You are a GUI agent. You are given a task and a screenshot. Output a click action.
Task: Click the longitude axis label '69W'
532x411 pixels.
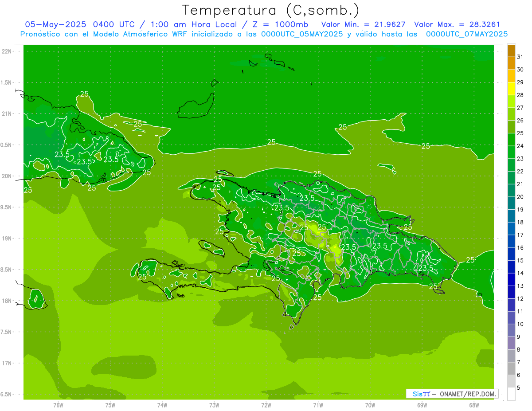click(x=422, y=405)
